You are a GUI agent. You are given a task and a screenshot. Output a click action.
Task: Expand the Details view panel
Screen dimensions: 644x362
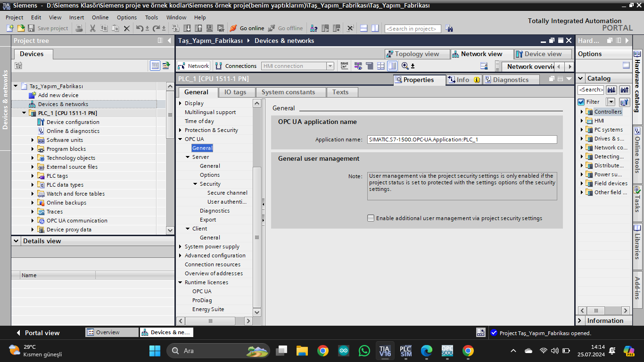(x=17, y=241)
